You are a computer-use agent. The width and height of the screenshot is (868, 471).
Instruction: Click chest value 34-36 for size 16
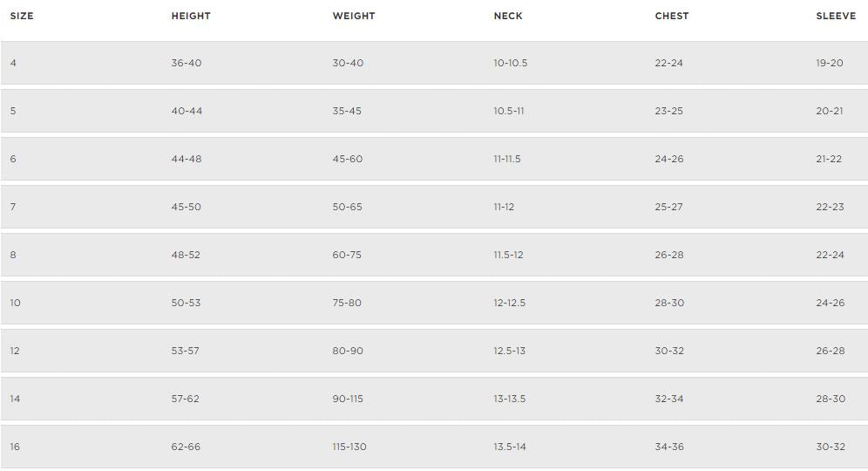point(669,447)
